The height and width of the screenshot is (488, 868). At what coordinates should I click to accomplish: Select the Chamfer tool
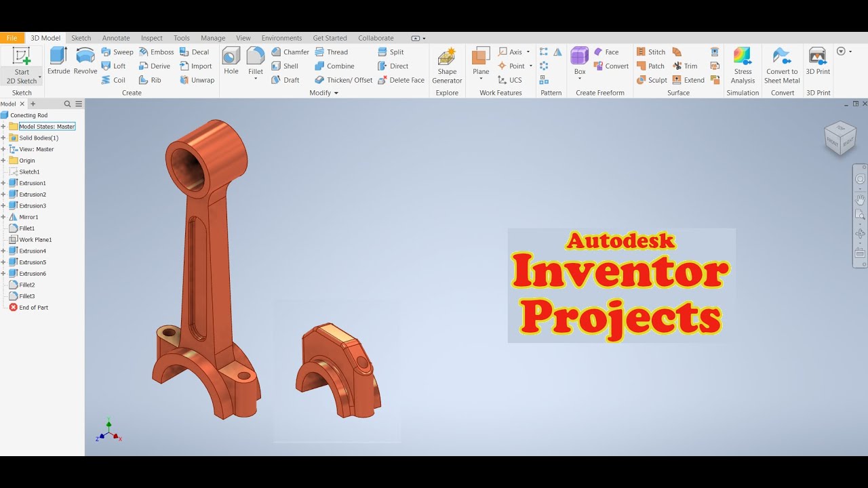click(290, 52)
